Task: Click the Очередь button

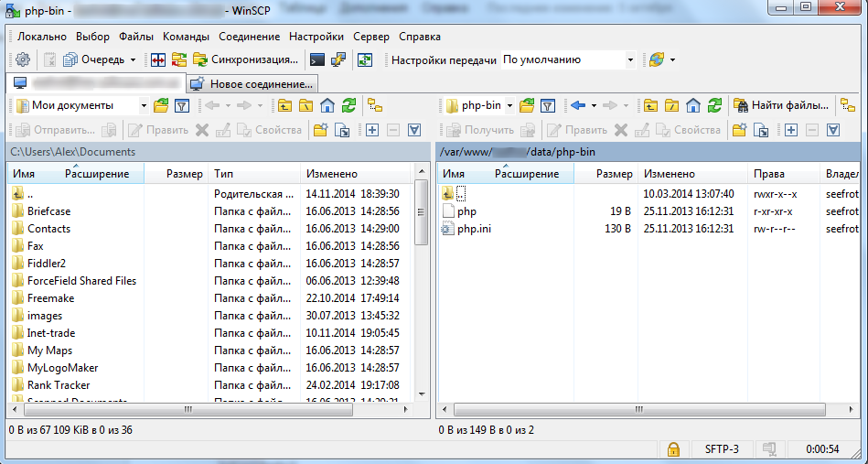Action: 94,59
